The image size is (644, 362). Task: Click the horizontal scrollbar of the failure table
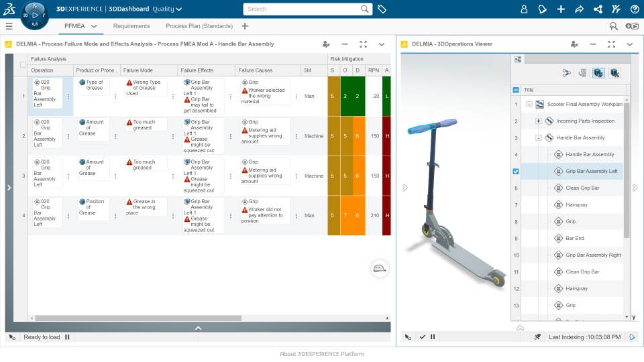pos(138,318)
